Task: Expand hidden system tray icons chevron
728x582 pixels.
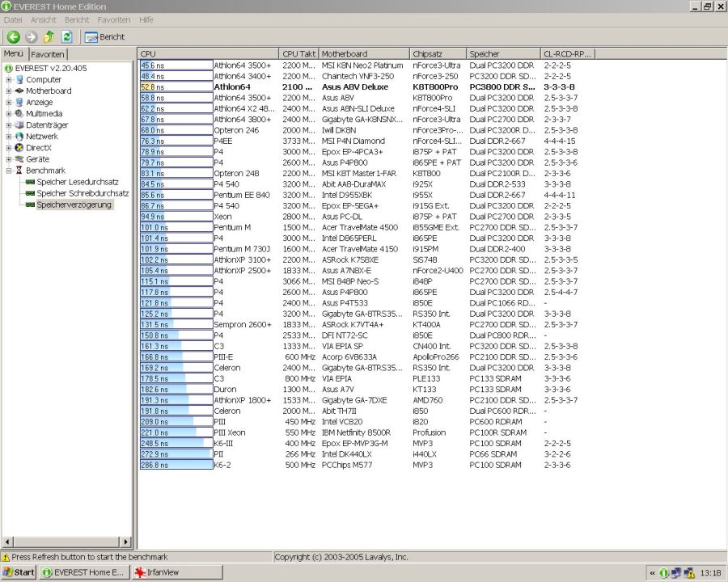Action: coord(652,573)
